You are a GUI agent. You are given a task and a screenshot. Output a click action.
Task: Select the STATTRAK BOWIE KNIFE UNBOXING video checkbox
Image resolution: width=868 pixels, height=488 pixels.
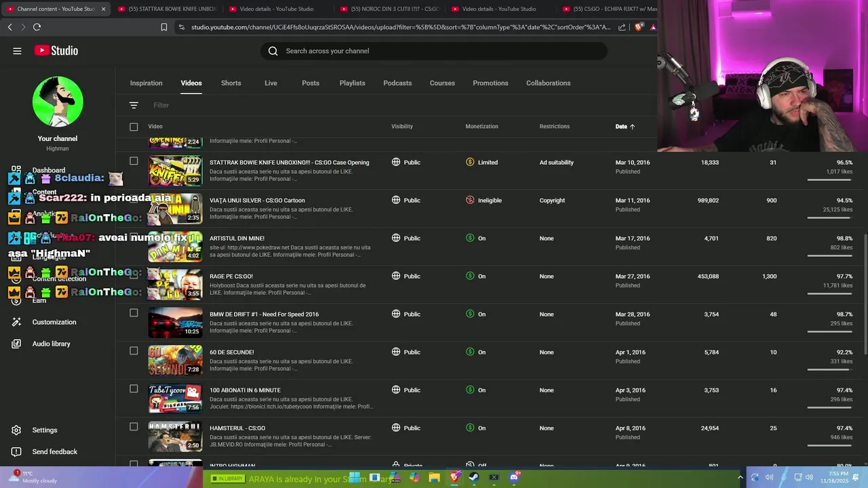(x=134, y=161)
